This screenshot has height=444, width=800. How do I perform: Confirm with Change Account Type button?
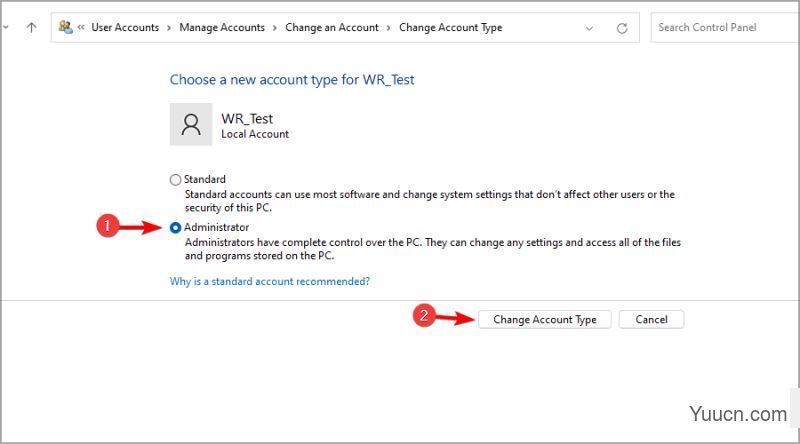point(544,319)
